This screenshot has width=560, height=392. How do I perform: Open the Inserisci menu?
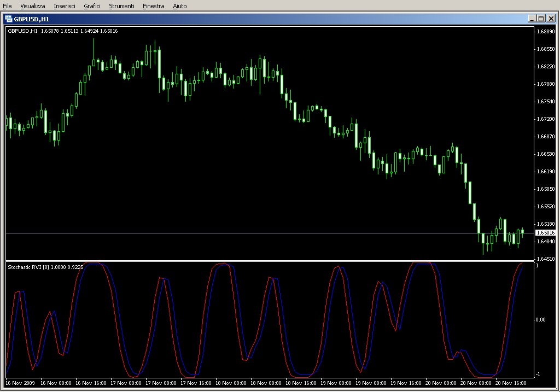(x=65, y=6)
